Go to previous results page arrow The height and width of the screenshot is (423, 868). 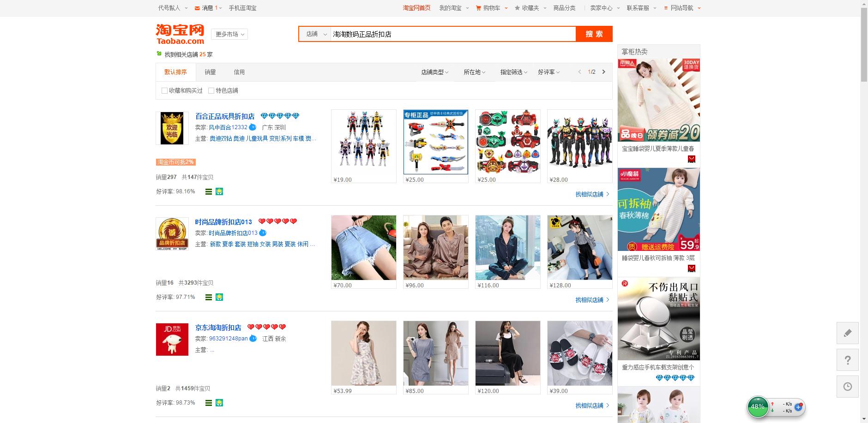point(579,72)
